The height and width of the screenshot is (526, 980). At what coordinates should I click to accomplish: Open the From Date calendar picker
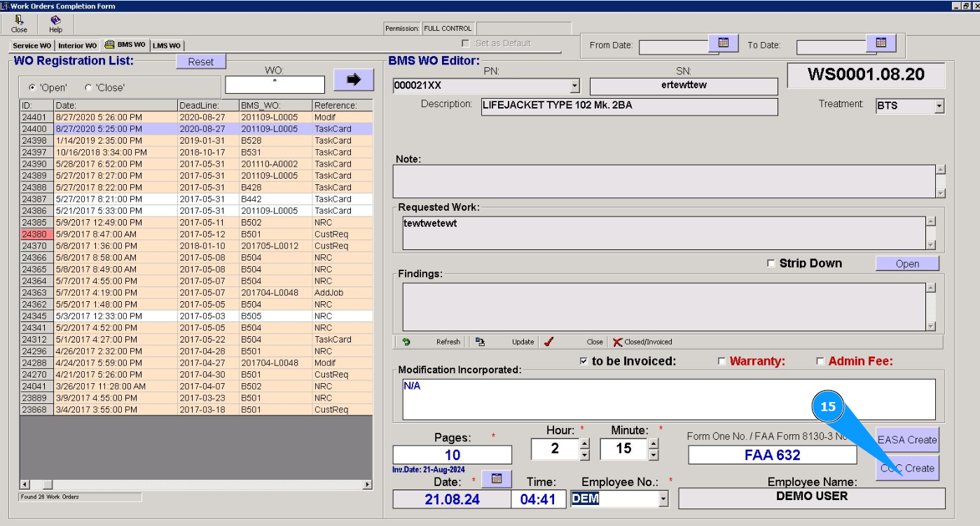pyautogui.click(x=724, y=43)
